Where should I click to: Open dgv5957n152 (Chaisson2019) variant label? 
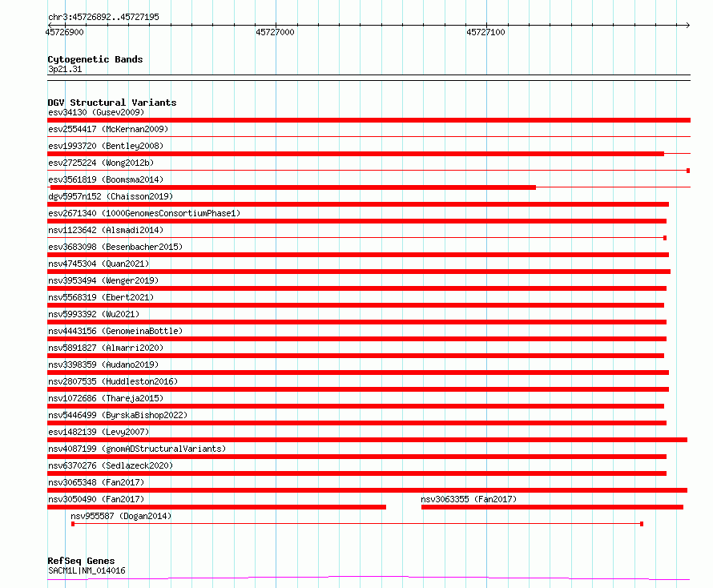point(111,196)
